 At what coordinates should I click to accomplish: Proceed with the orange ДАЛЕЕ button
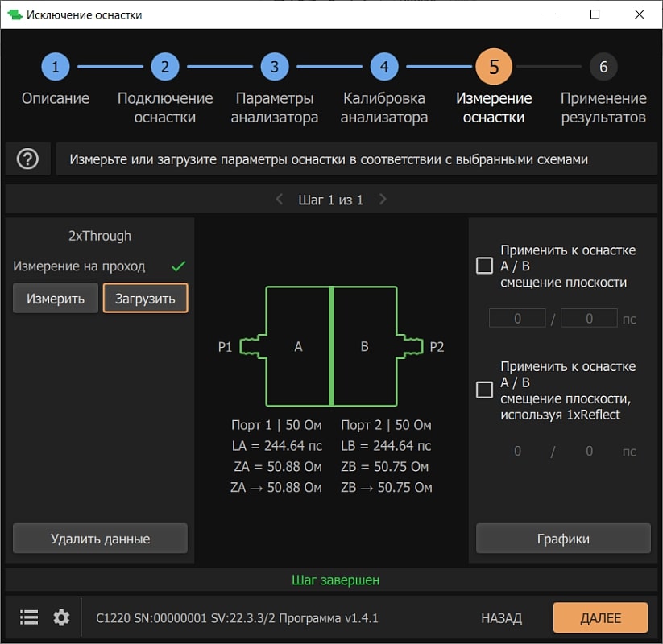click(x=600, y=617)
